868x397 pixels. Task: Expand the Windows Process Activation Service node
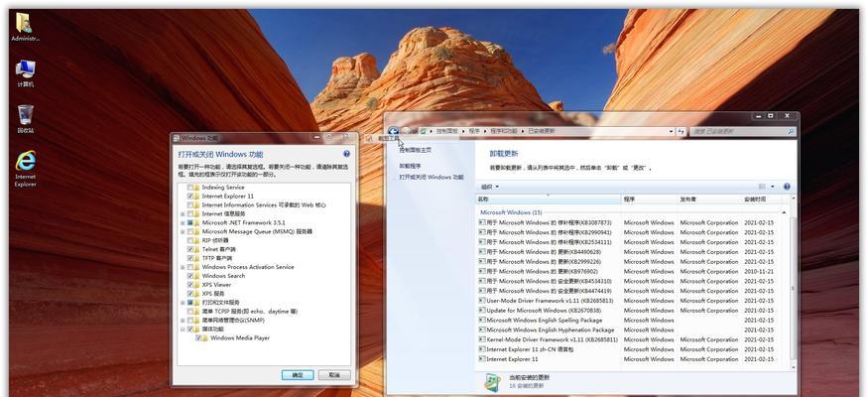[183, 267]
